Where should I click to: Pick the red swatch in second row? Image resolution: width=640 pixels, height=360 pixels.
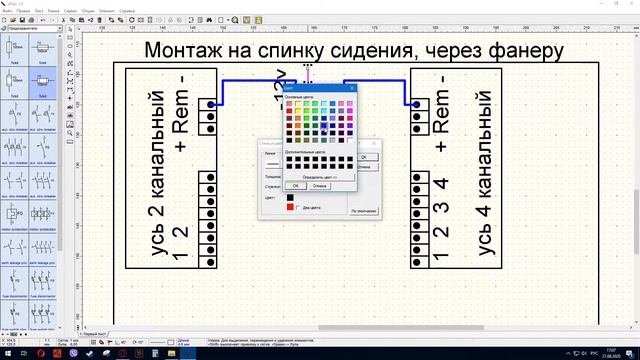tap(289, 111)
